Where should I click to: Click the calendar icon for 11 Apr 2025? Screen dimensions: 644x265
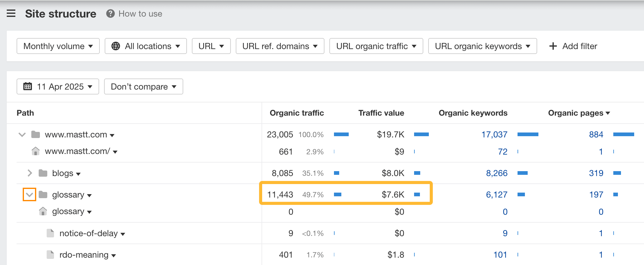(28, 86)
